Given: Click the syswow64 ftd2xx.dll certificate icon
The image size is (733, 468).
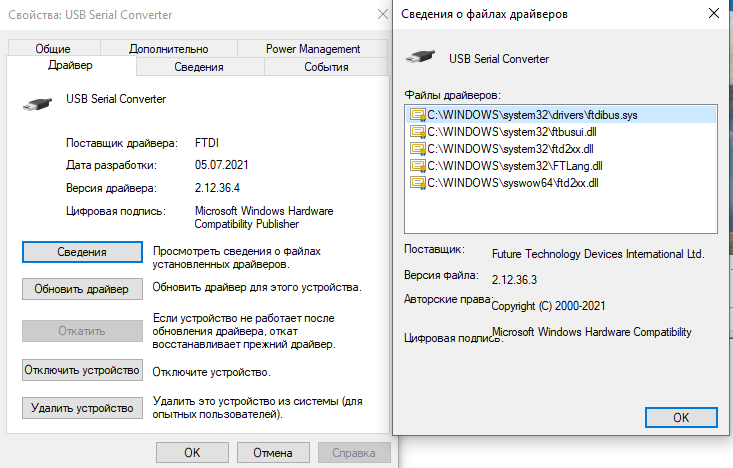Looking at the screenshot, I should click(417, 183).
